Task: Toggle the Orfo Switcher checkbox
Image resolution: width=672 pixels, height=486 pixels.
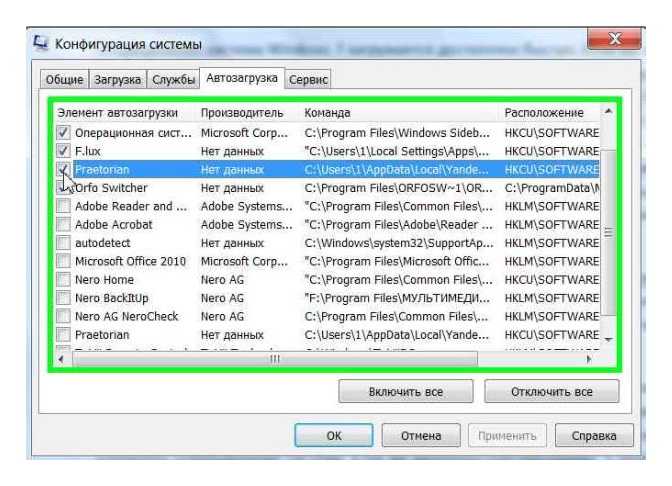Action: tap(63, 188)
